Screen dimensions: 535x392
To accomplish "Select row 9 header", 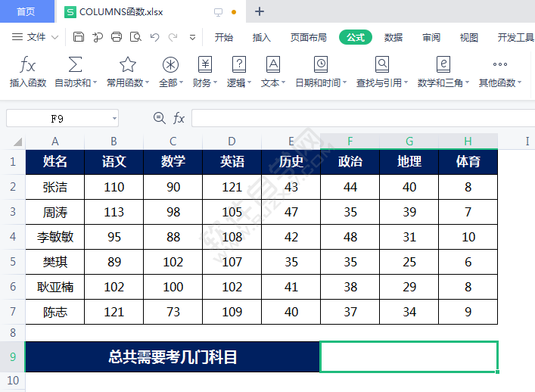I will click(13, 357).
